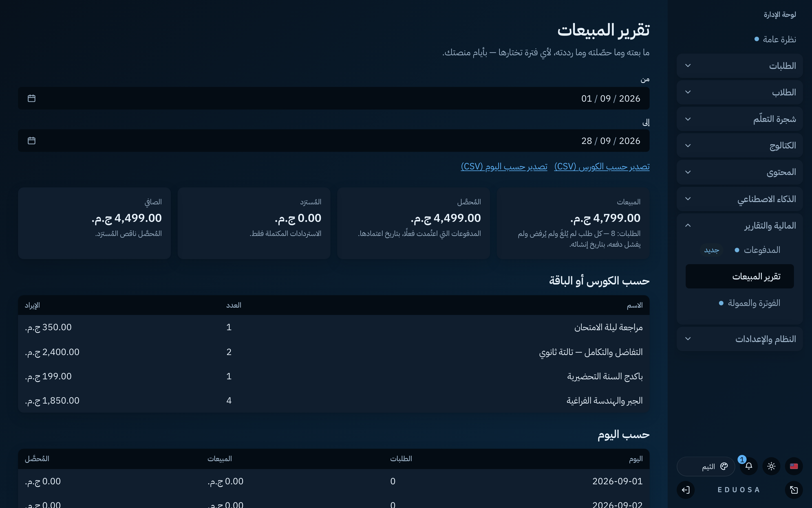812x508 pixels.
Task: Click the من date field 01/09/2026
Action: coord(334,98)
